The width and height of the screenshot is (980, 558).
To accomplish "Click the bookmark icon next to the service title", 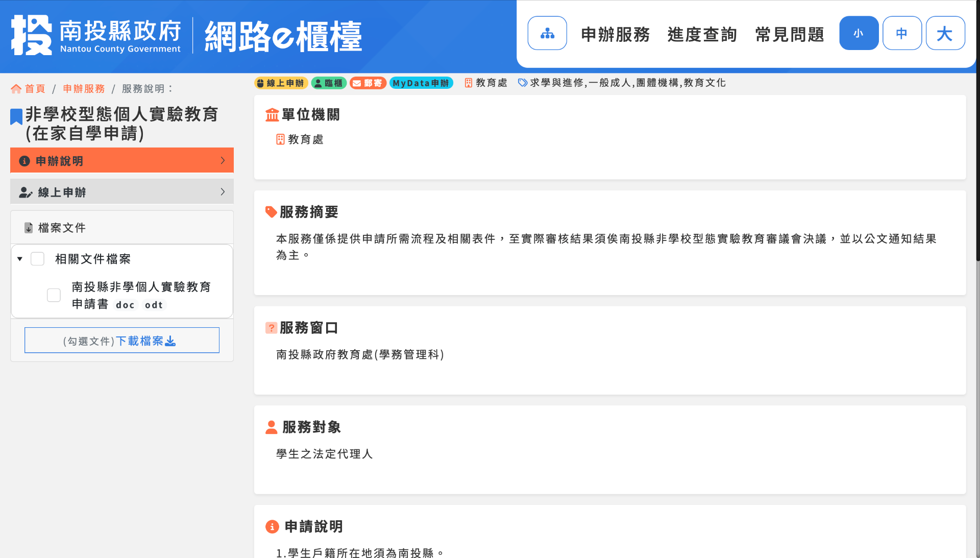I will 16,116.
